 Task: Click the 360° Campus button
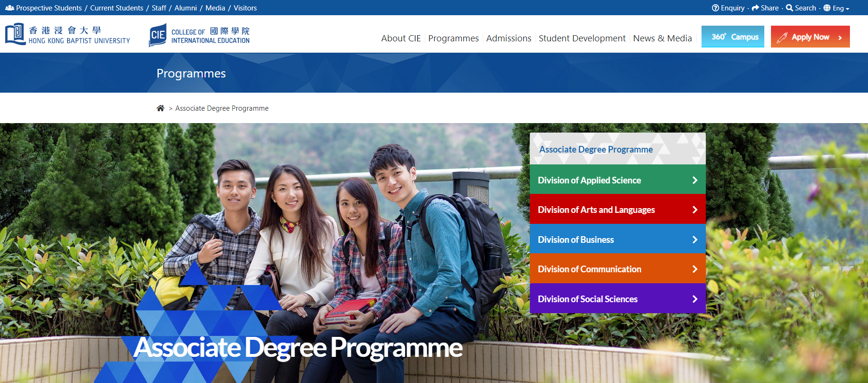(733, 37)
